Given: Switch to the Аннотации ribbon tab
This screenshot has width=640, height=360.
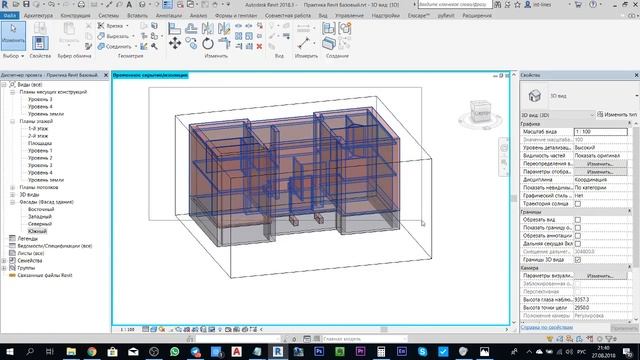Looking at the screenshot, I should (169, 16).
